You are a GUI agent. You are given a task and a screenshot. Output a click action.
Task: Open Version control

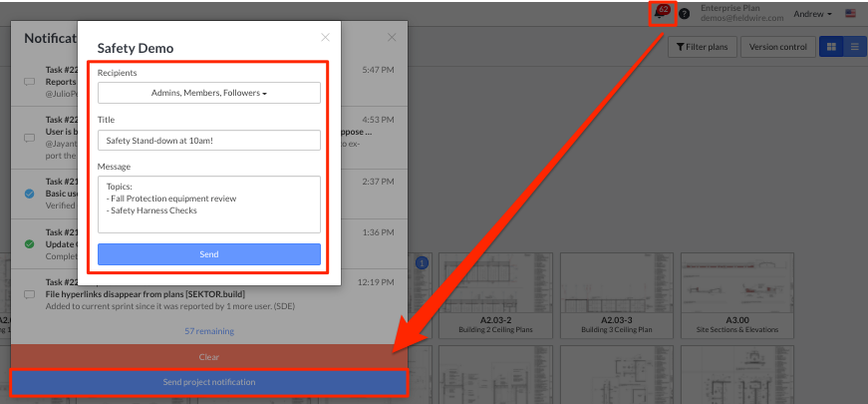pyautogui.click(x=777, y=47)
